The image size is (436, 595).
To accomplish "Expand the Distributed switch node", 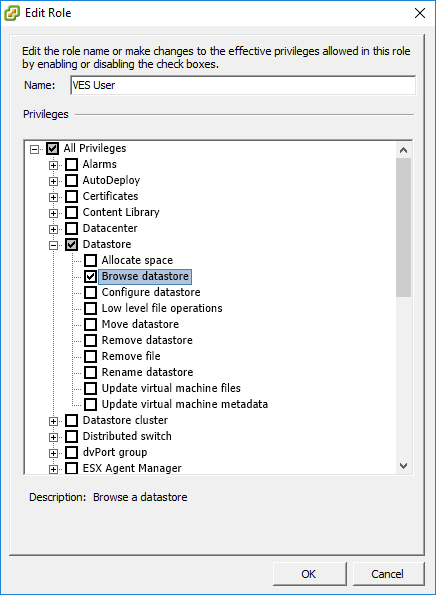I will [54, 437].
